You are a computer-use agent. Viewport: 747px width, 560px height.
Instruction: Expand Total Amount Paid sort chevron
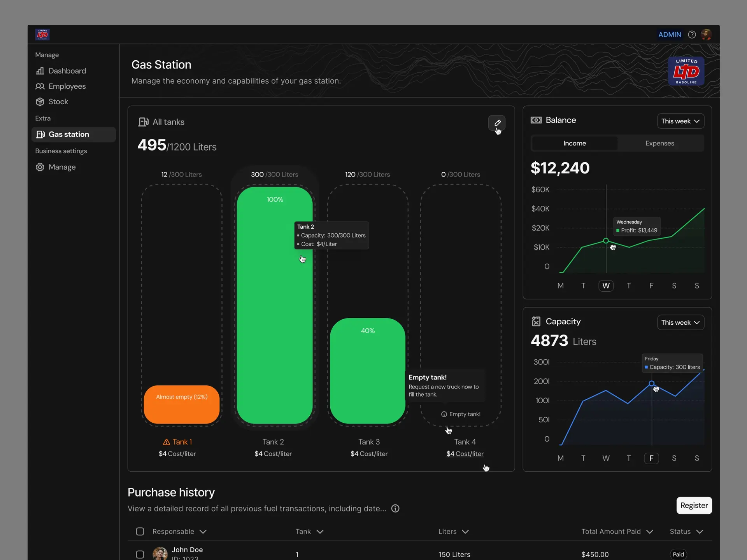tap(650, 532)
